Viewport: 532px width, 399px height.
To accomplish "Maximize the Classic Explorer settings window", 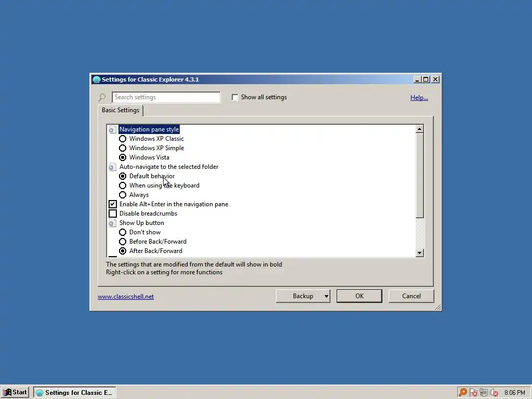I will [x=425, y=79].
